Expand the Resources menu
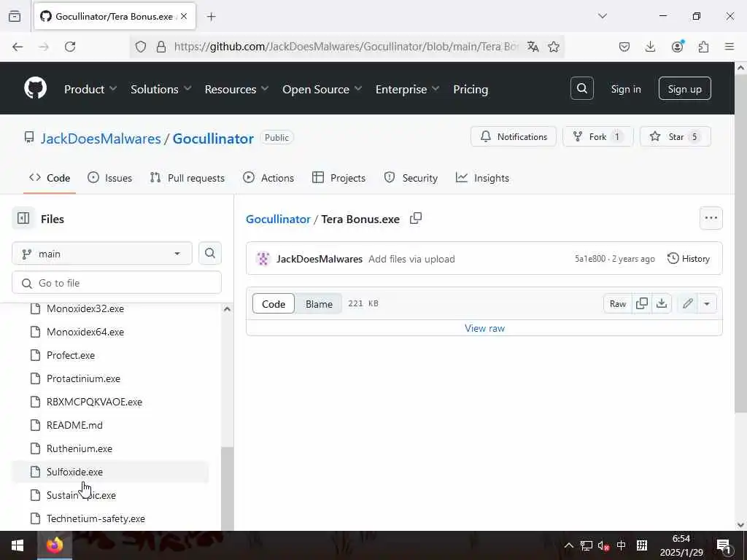Screen dimensions: 747x560 tap(236, 89)
